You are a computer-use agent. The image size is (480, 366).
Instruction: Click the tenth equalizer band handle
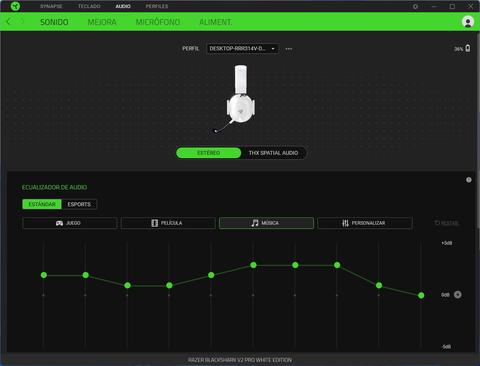(421, 295)
